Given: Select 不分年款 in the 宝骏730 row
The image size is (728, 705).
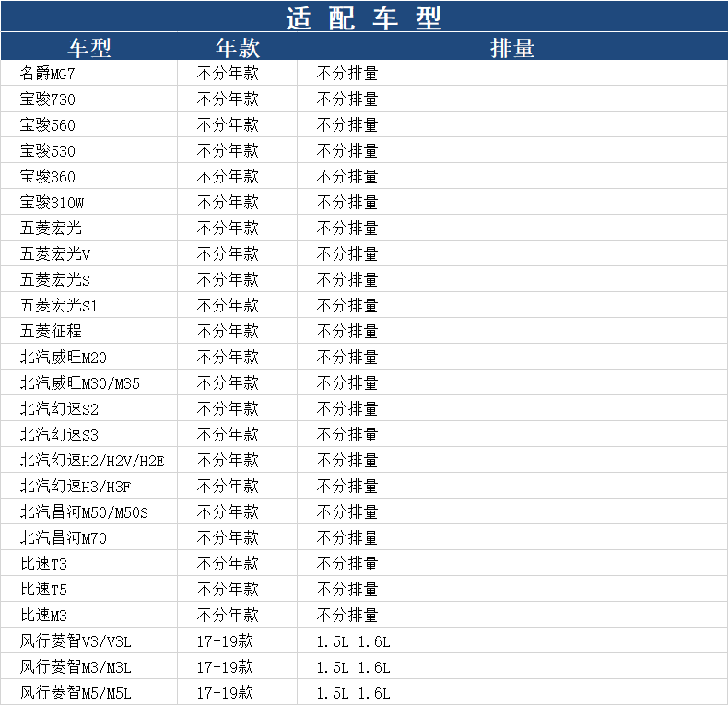Looking at the screenshot, I should pyautogui.click(x=228, y=100).
